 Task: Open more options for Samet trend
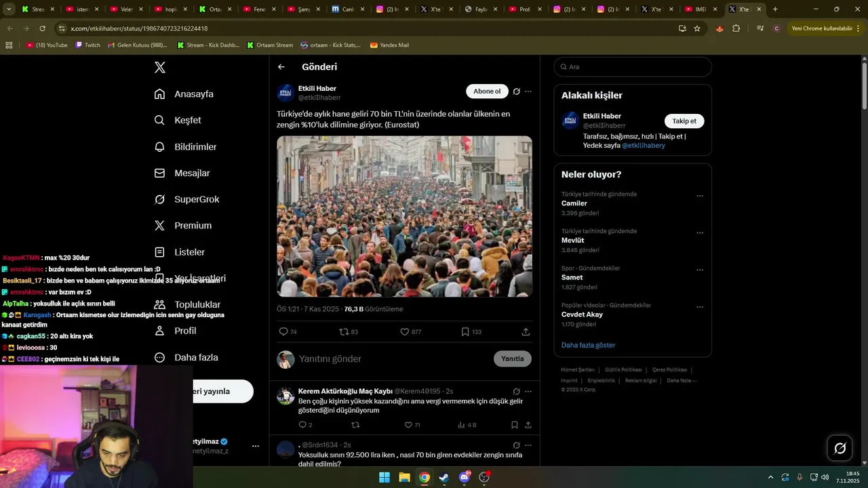coord(700,269)
